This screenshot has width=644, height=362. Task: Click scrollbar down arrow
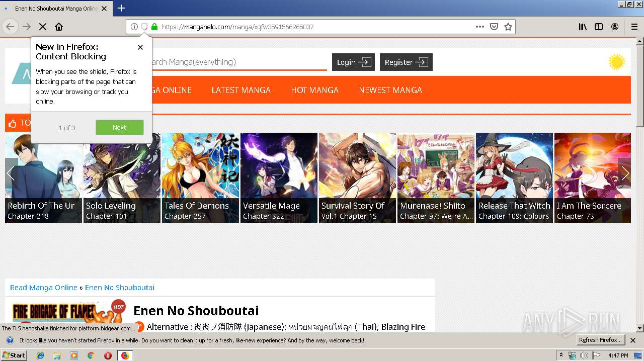[640, 328]
